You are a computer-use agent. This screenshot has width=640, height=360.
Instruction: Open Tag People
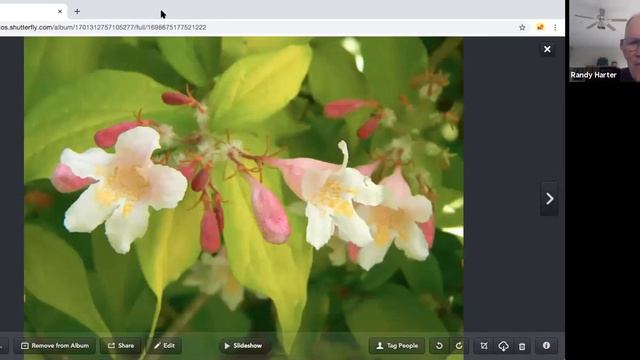(397, 346)
